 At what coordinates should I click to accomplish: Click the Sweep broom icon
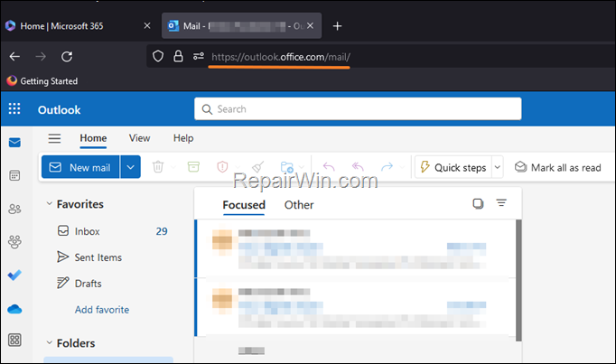[257, 167]
